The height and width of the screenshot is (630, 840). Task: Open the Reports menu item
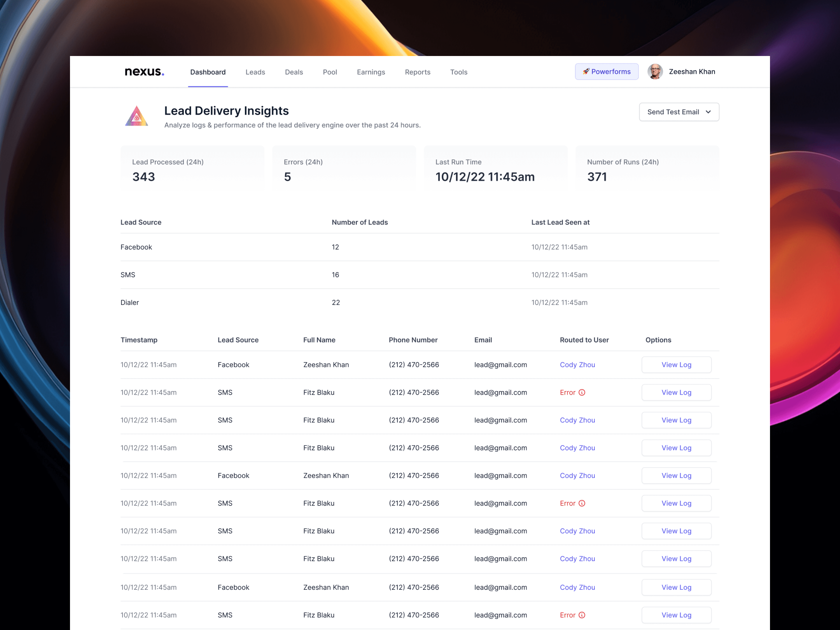point(417,71)
